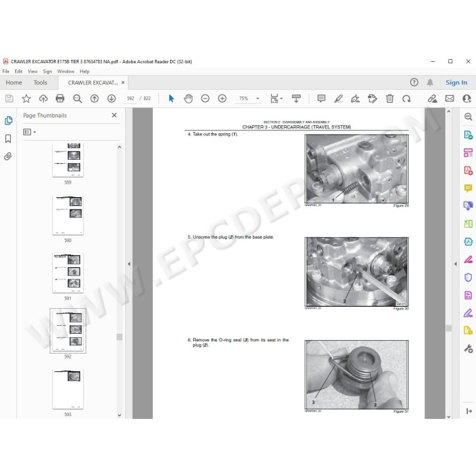
Task: Activate the hand pan tool
Action: pos(188,99)
